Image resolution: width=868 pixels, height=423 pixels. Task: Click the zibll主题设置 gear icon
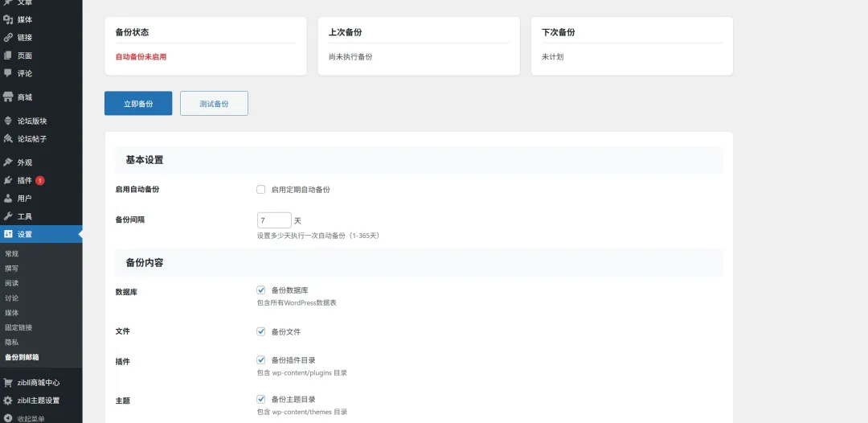coord(8,400)
